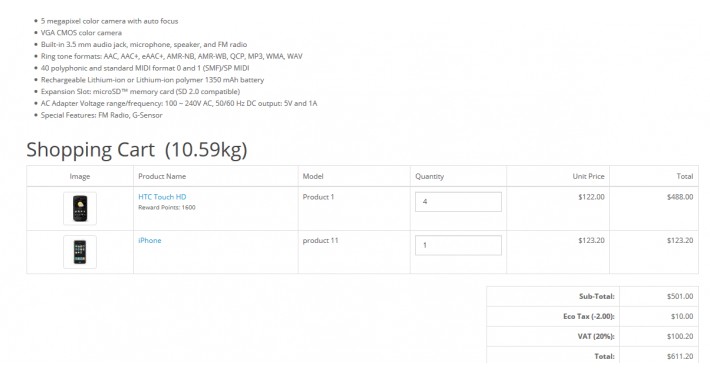Select the 5 megapixel color camera bullet
The width and height of the screenshot is (710, 380).
pos(110,21)
